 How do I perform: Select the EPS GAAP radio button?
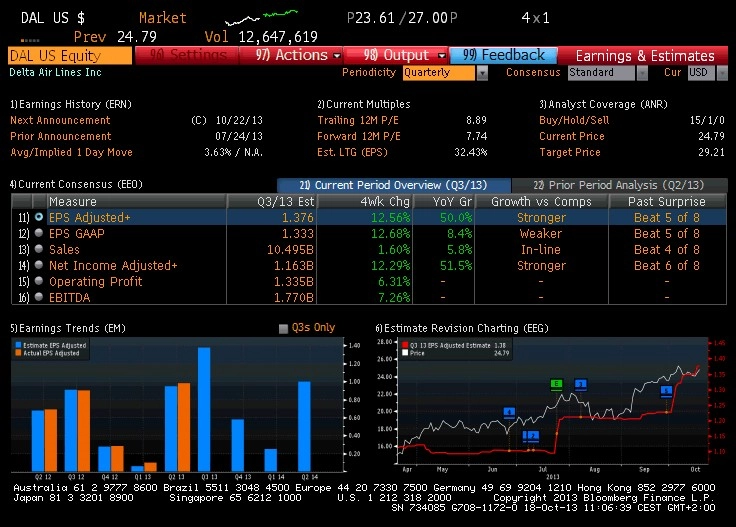[x=39, y=233]
